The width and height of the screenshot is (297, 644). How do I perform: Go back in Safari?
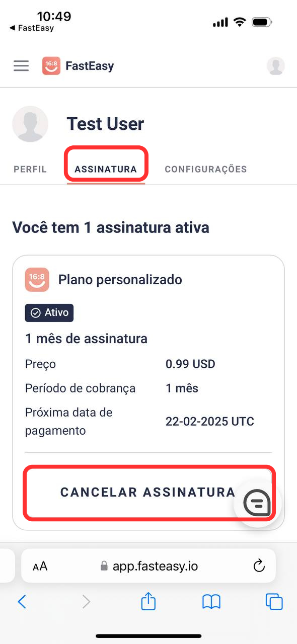tap(22, 601)
